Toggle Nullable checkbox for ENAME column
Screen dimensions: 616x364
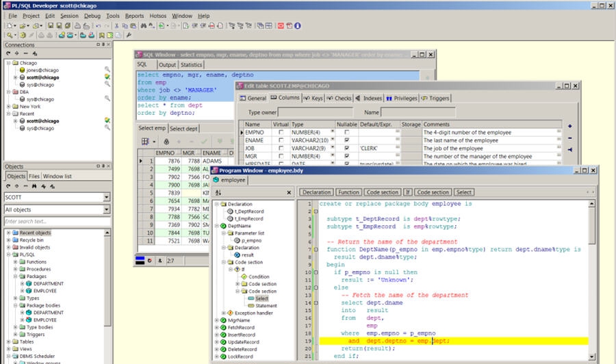pyautogui.click(x=347, y=140)
